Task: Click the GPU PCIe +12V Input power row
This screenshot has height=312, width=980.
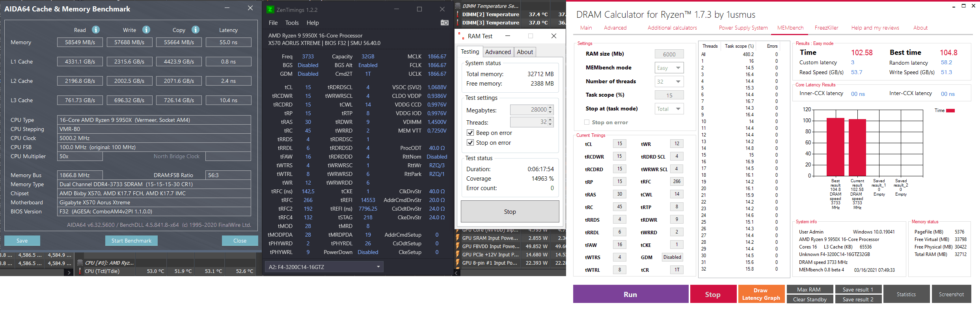Action: [511, 254]
